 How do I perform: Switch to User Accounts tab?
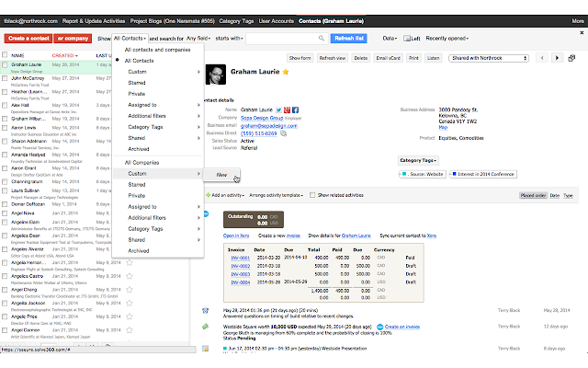(x=277, y=21)
